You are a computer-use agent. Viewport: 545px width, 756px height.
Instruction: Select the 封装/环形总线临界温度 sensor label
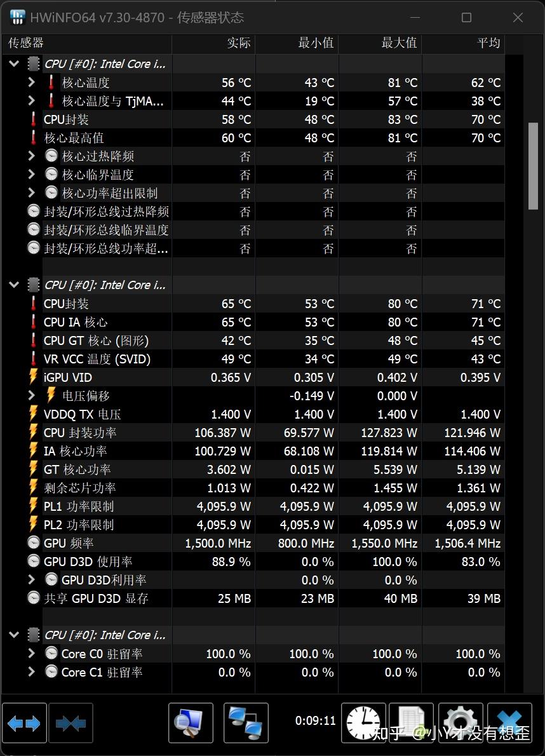pos(106,230)
